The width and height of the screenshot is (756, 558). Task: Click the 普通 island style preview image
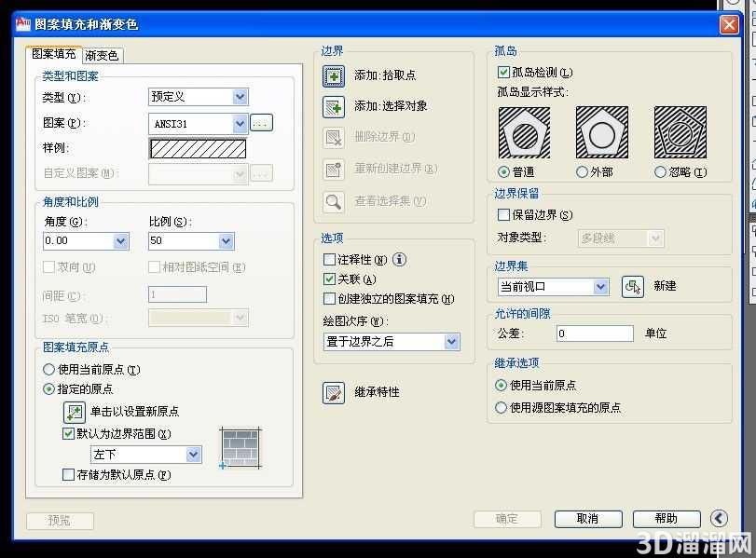click(x=524, y=132)
